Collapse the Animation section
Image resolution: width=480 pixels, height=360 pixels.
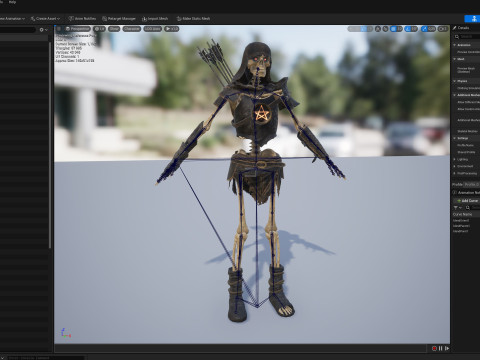tap(455, 45)
